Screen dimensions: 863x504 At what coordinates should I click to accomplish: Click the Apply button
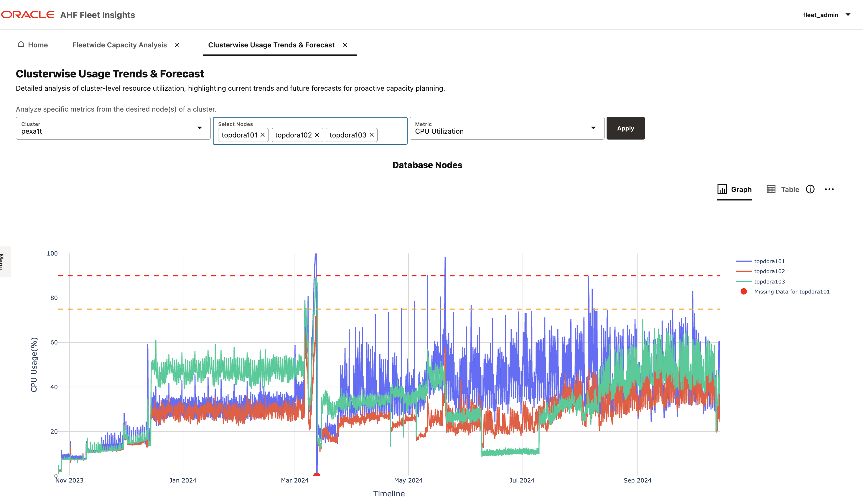pyautogui.click(x=625, y=128)
